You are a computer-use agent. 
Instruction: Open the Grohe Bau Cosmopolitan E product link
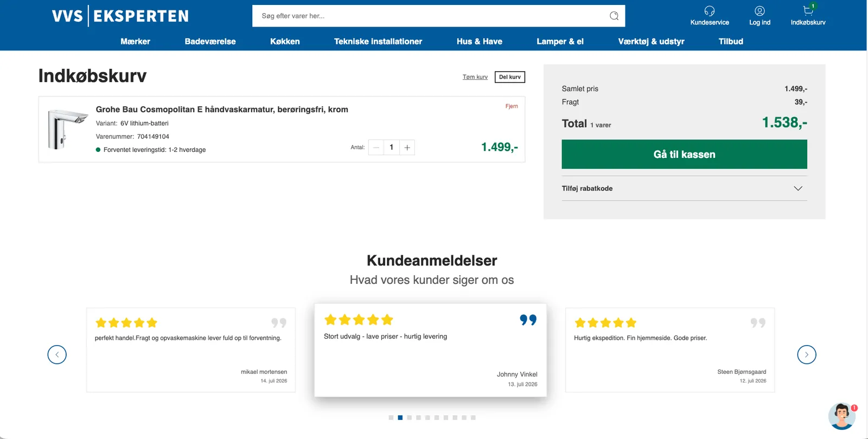click(x=222, y=109)
